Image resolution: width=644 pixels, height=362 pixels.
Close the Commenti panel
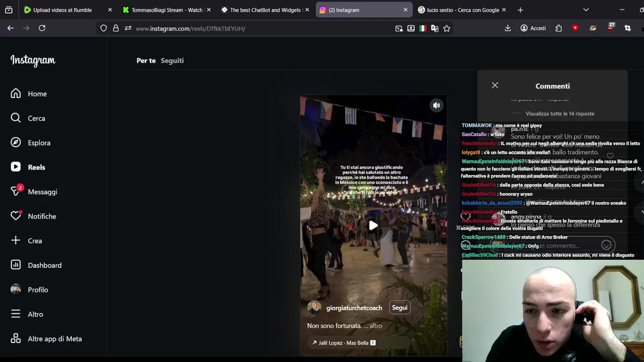point(495,85)
